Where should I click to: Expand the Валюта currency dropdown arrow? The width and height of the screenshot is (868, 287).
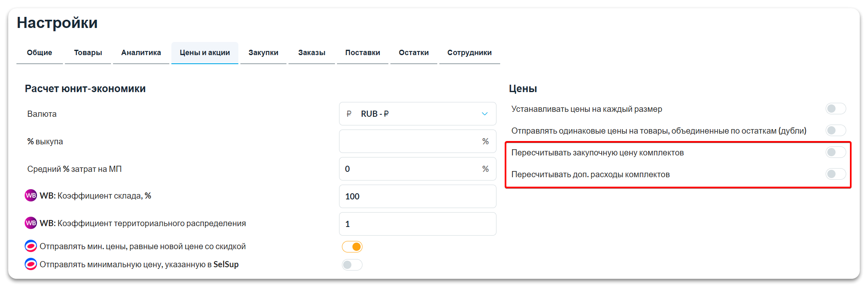tap(485, 114)
